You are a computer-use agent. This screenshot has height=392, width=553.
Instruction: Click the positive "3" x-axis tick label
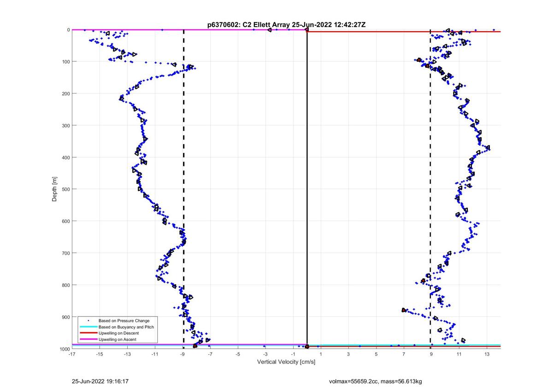click(x=348, y=354)
